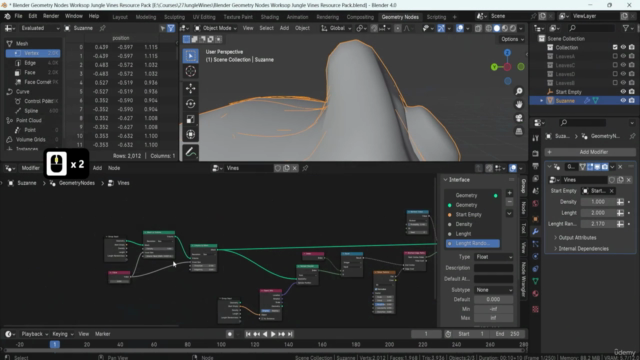Toggle selected-only filter in spreadsheet
The image size is (640, 360).
pos(162,28)
